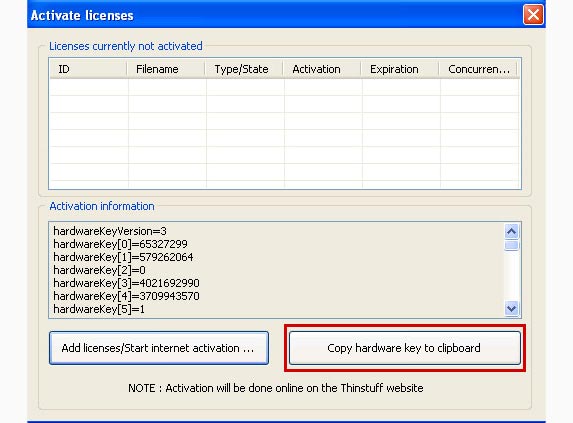Select the Filename column header
The width and height of the screenshot is (573, 423).
[166, 69]
